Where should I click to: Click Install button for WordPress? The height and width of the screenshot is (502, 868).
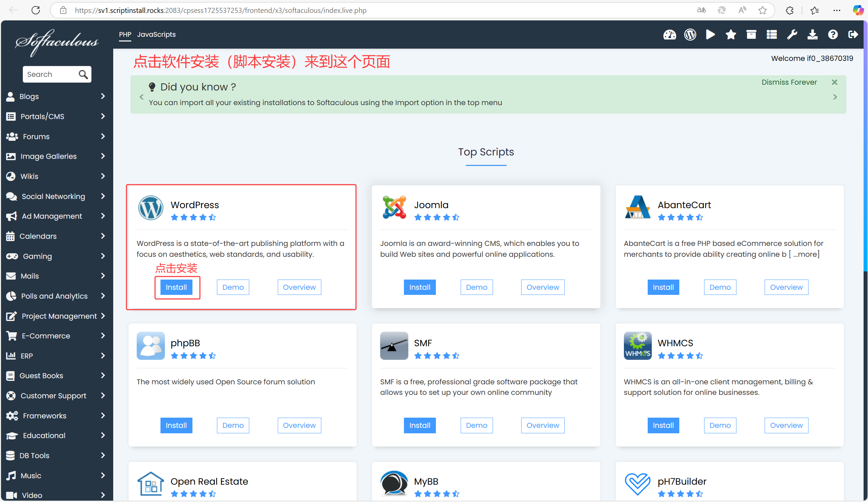[176, 287]
